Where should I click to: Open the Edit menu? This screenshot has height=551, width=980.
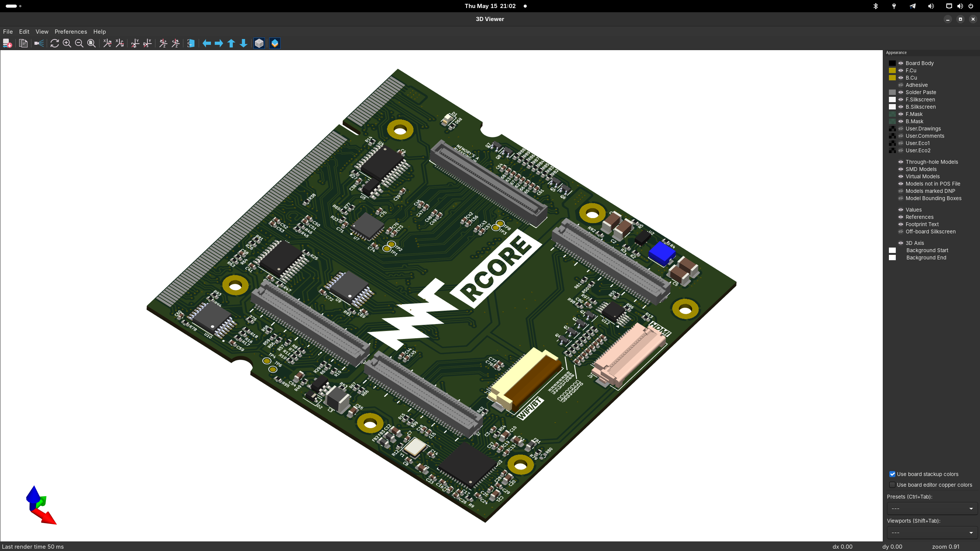coord(24,32)
